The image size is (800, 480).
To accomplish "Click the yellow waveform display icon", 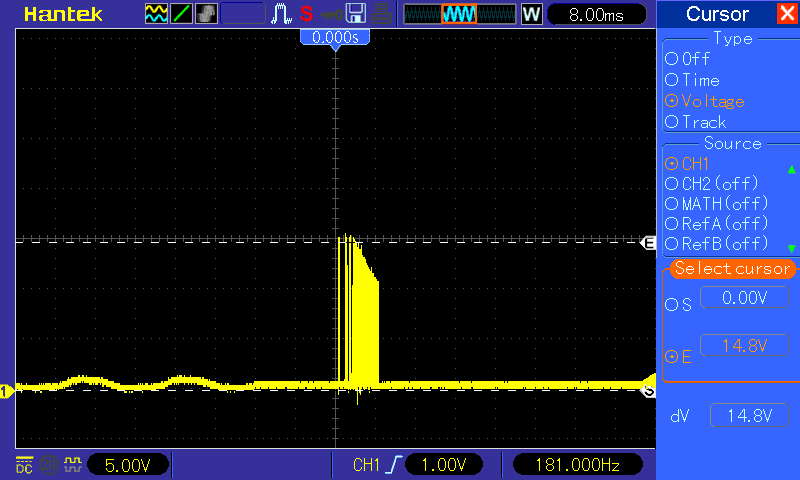I will tap(157, 14).
